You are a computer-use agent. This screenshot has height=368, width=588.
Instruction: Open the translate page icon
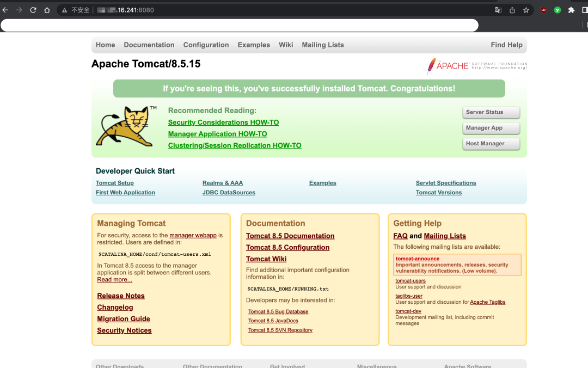tap(498, 10)
